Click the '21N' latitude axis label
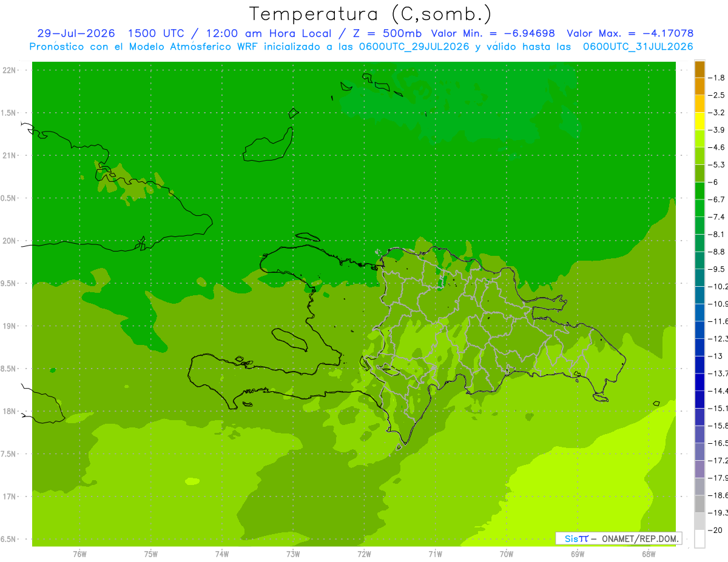Screen dimensions: 728x562 coord(10,156)
